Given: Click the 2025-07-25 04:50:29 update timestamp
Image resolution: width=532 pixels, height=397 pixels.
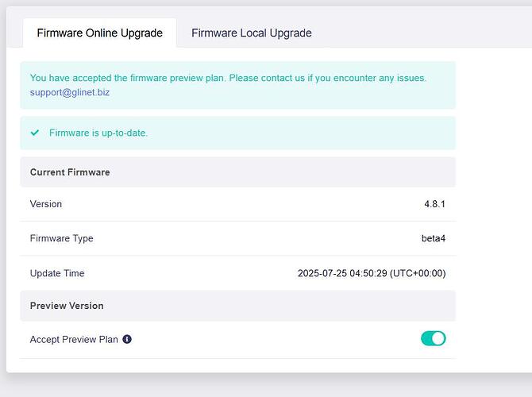Looking at the screenshot, I should [371, 273].
